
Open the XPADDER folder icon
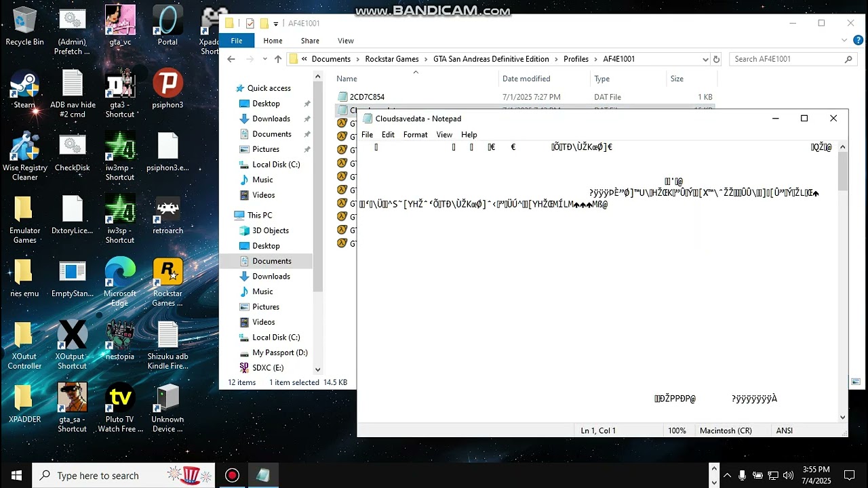coord(24,403)
